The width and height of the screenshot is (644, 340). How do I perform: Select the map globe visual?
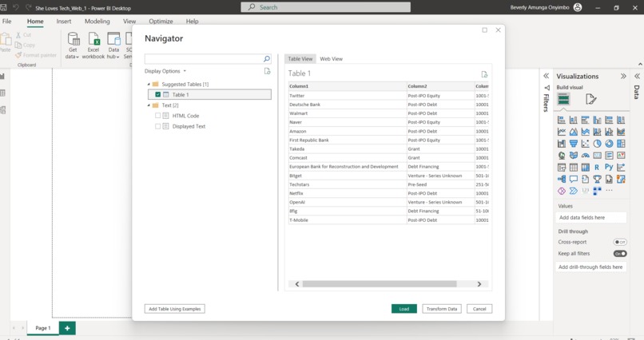(x=562, y=156)
